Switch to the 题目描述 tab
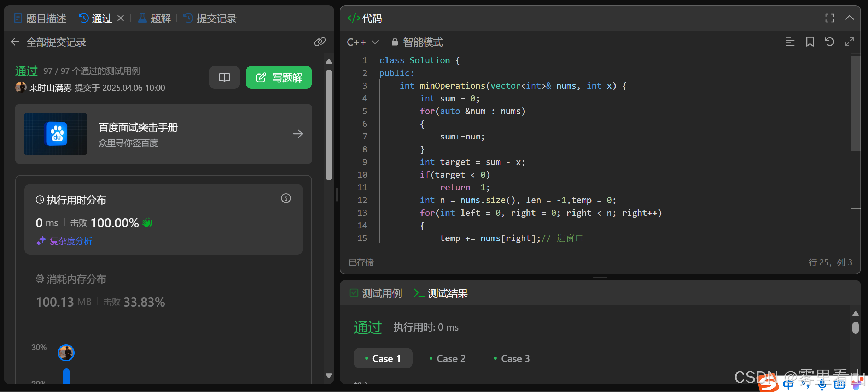Screen dimensions: 868x392 (40, 18)
